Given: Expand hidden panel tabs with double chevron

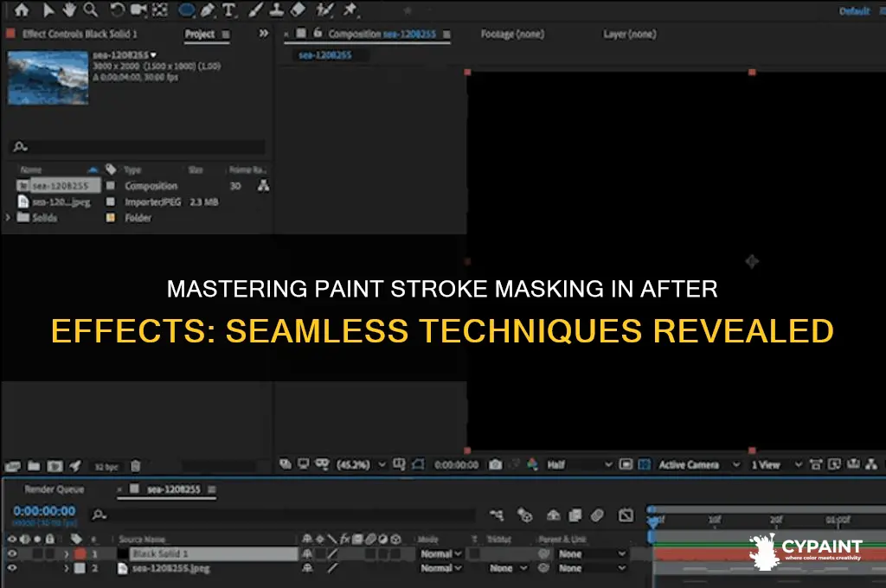Looking at the screenshot, I should pos(263,34).
